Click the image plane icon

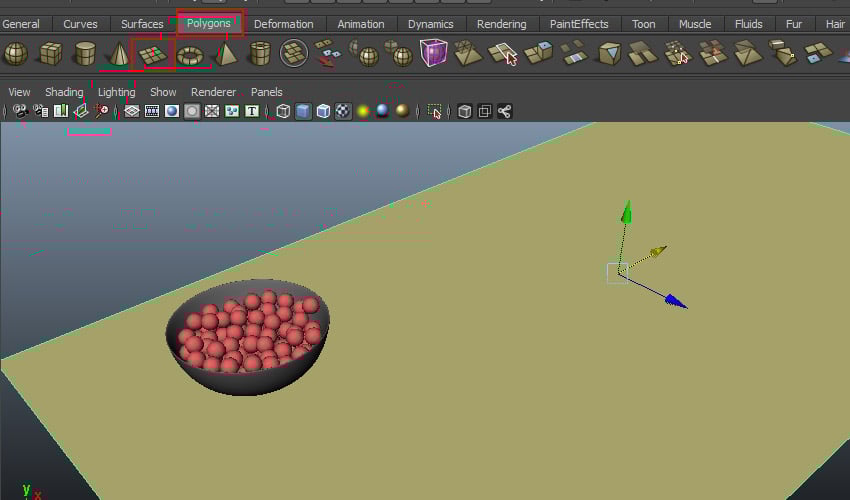(x=81, y=111)
